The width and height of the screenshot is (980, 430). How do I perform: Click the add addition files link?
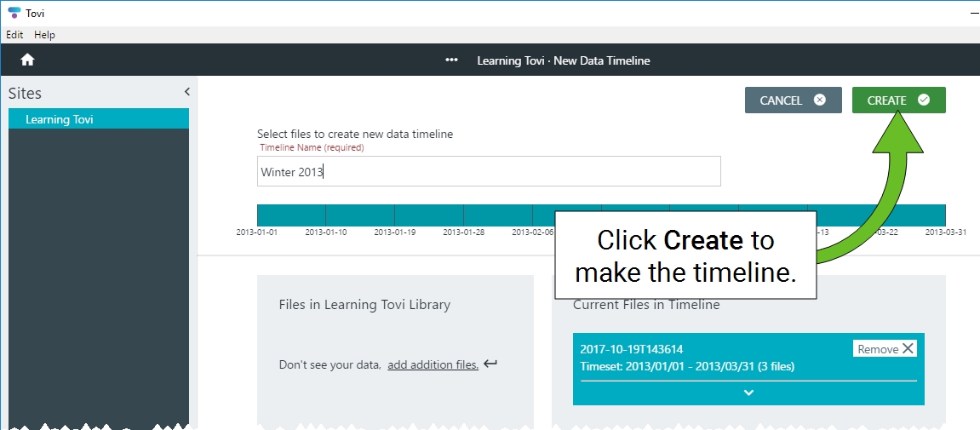(433, 365)
